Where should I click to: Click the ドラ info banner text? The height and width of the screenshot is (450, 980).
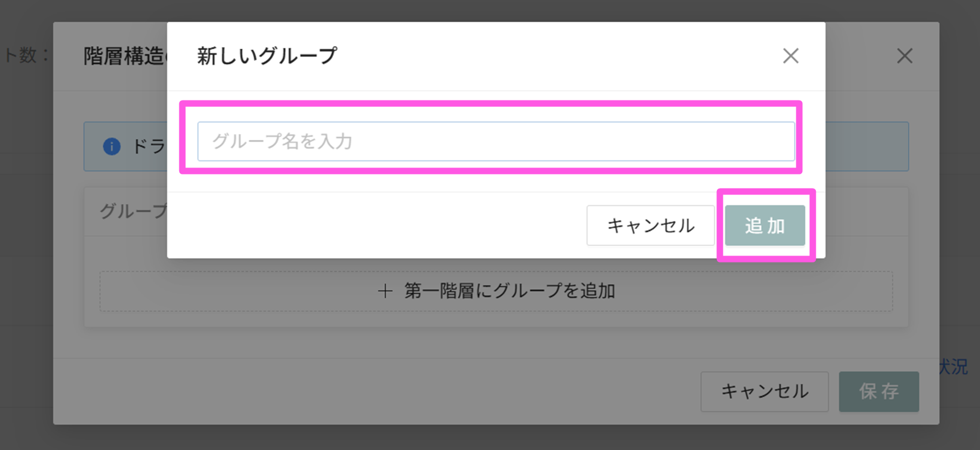tap(149, 146)
